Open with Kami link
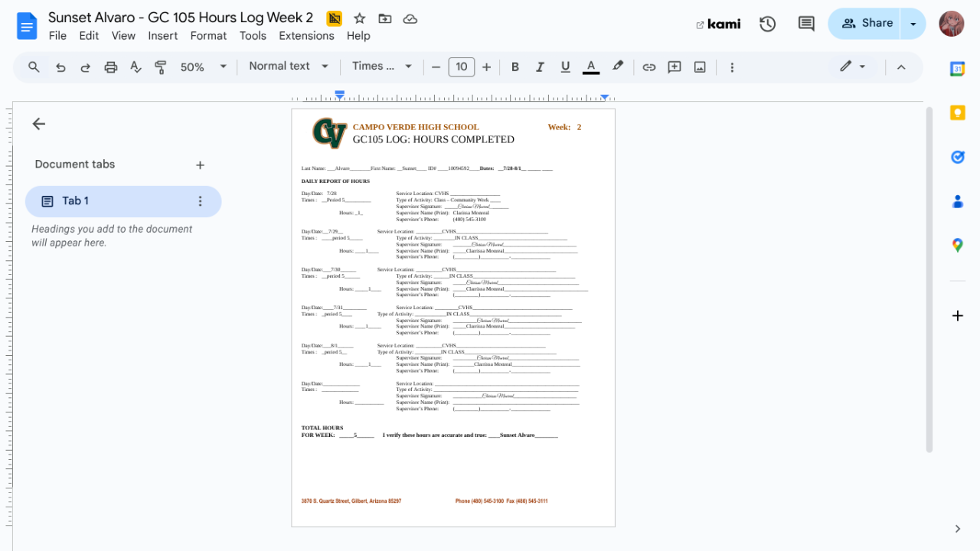 point(718,24)
